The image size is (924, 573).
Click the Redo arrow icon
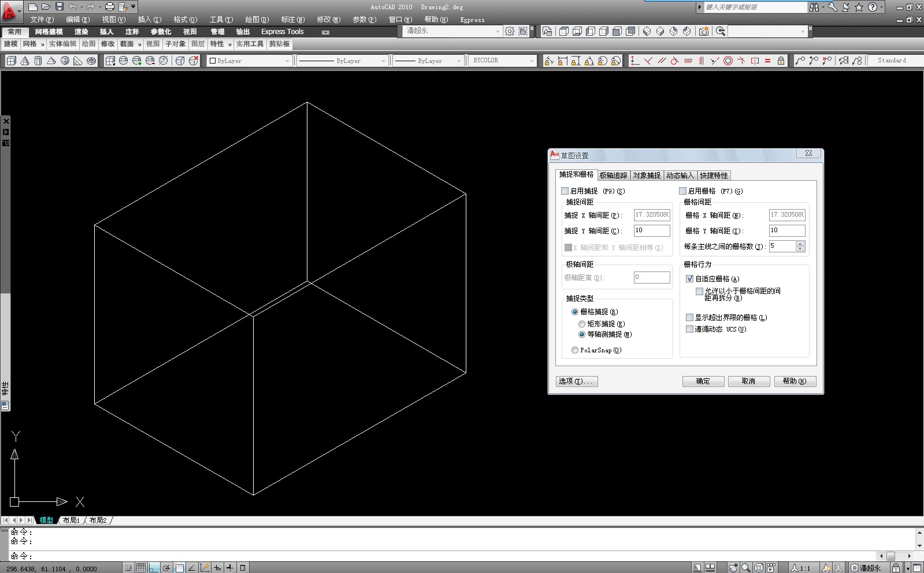coord(91,7)
